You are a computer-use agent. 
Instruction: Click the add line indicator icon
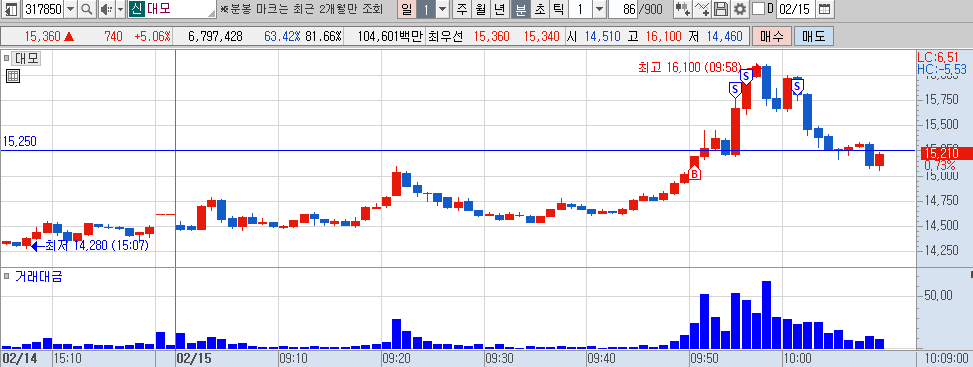(x=702, y=9)
